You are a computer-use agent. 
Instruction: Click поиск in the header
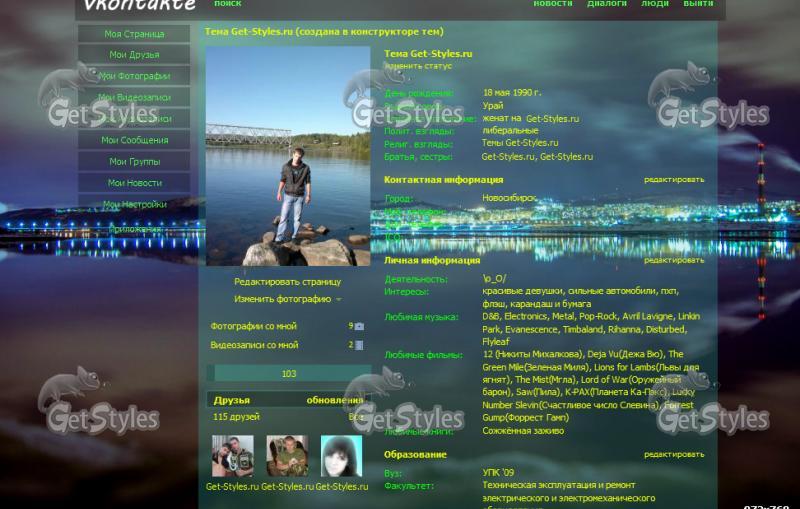(227, 4)
